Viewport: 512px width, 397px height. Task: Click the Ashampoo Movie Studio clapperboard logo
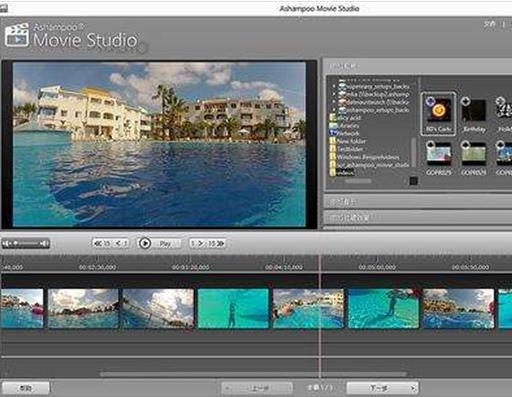17,35
